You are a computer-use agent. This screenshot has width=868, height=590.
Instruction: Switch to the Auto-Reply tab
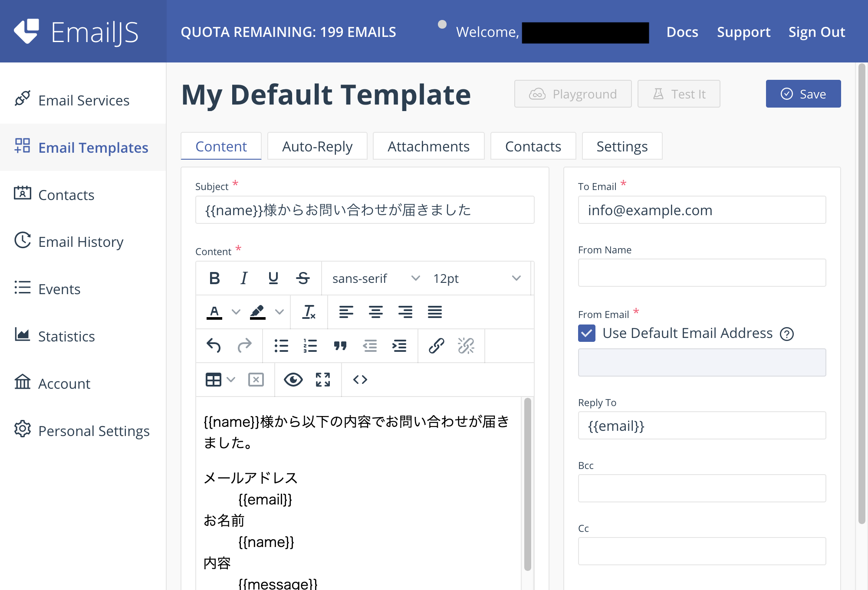click(x=317, y=146)
